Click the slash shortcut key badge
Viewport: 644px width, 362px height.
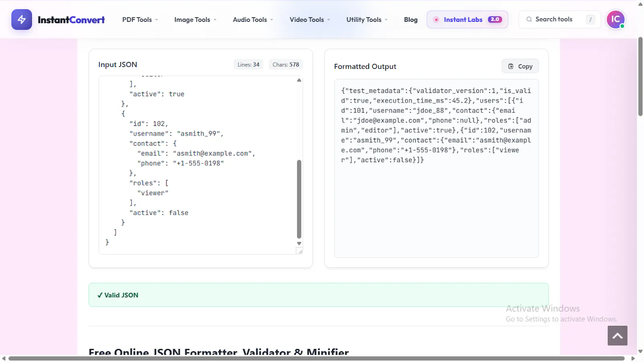(x=590, y=19)
